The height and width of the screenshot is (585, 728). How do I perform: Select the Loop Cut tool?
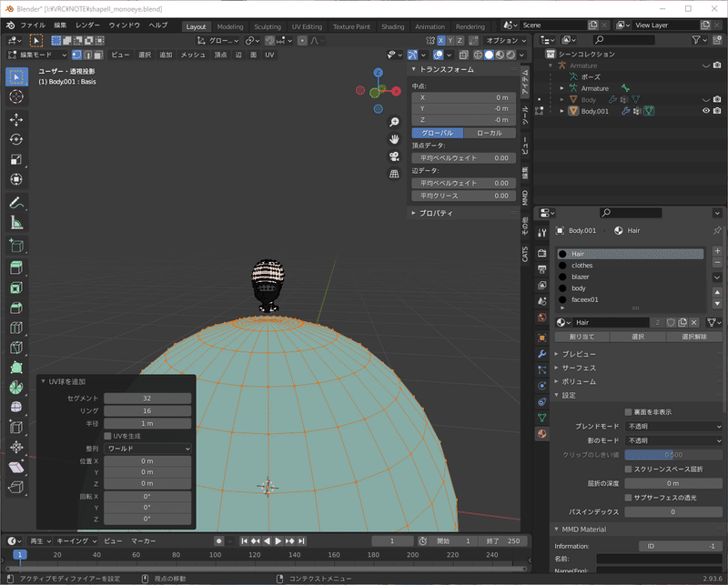(16, 328)
